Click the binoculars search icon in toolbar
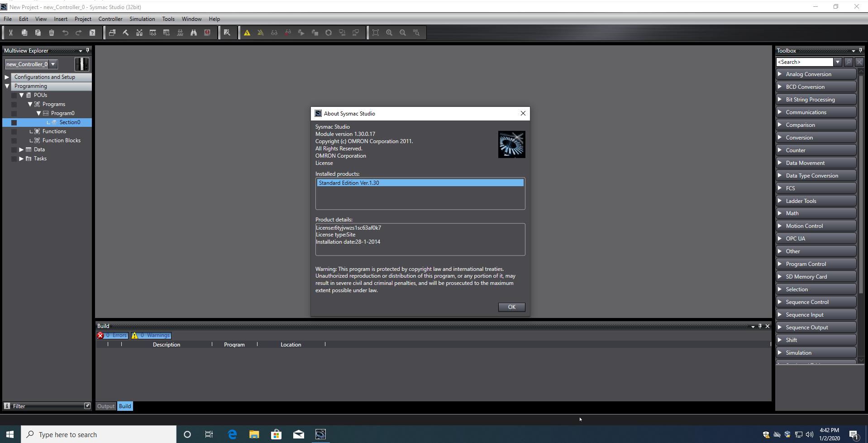The image size is (868, 443). pos(194,33)
